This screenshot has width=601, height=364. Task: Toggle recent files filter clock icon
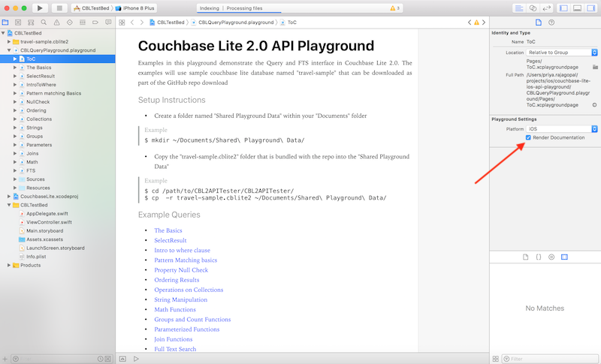click(101, 359)
